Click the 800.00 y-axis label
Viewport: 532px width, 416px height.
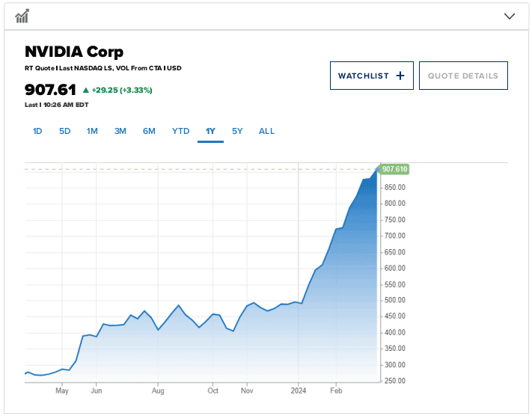click(395, 204)
